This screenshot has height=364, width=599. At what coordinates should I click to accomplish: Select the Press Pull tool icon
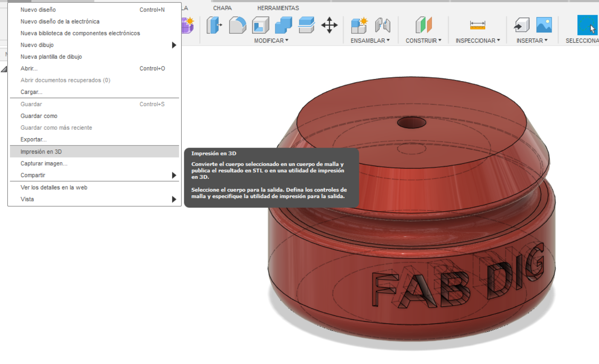coord(215,25)
